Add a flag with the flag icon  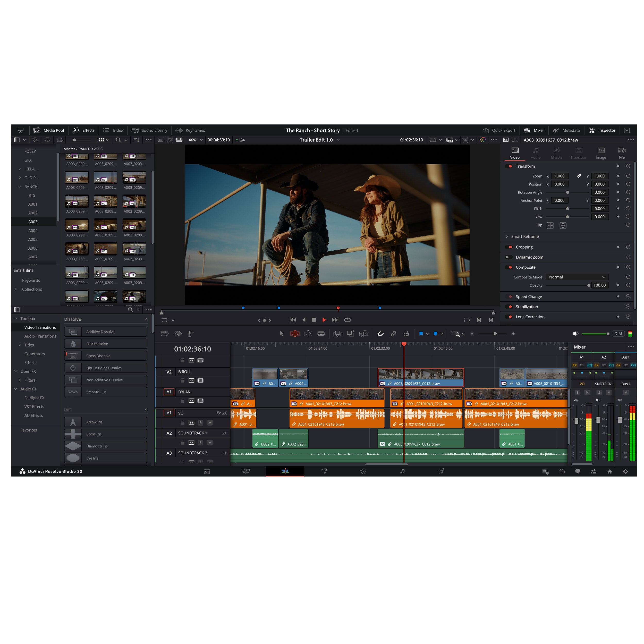(421, 333)
